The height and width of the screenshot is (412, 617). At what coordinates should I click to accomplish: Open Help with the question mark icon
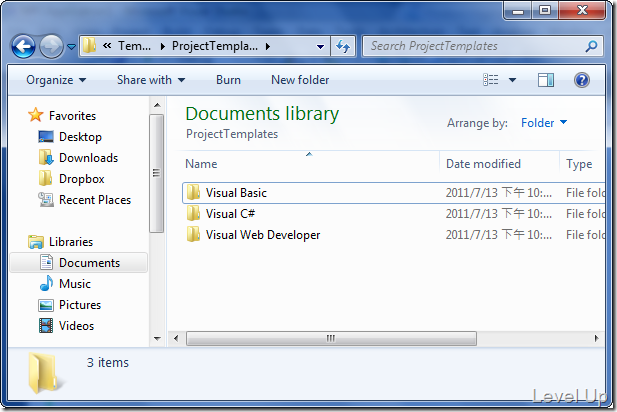[582, 80]
